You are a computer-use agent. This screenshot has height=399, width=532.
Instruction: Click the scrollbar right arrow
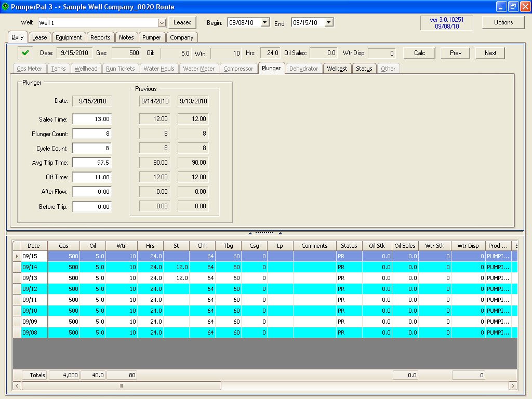tap(513, 386)
